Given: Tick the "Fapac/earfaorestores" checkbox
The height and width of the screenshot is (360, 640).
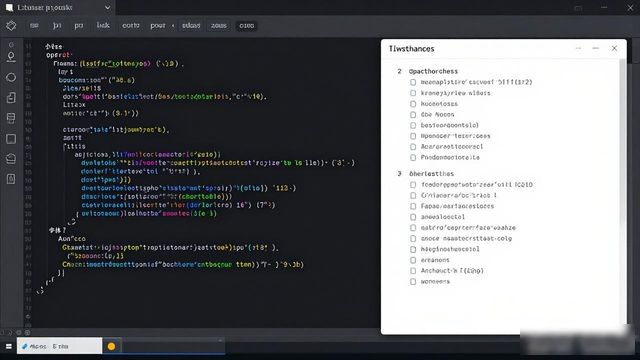Looking at the screenshot, I should coord(413,206).
